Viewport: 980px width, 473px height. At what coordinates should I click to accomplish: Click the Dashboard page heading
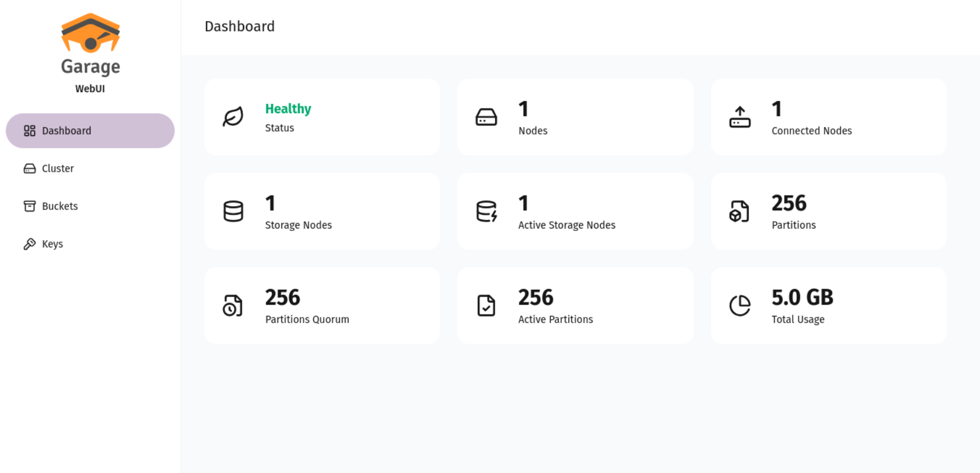point(239,26)
